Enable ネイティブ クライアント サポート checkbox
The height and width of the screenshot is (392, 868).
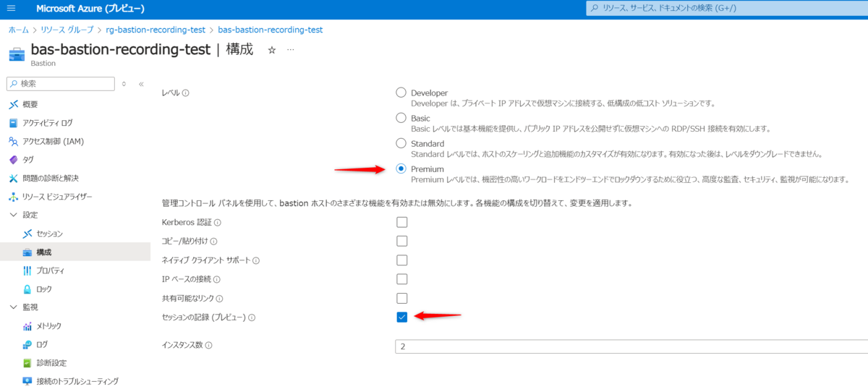pyautogui.click(x=402, y=260)
